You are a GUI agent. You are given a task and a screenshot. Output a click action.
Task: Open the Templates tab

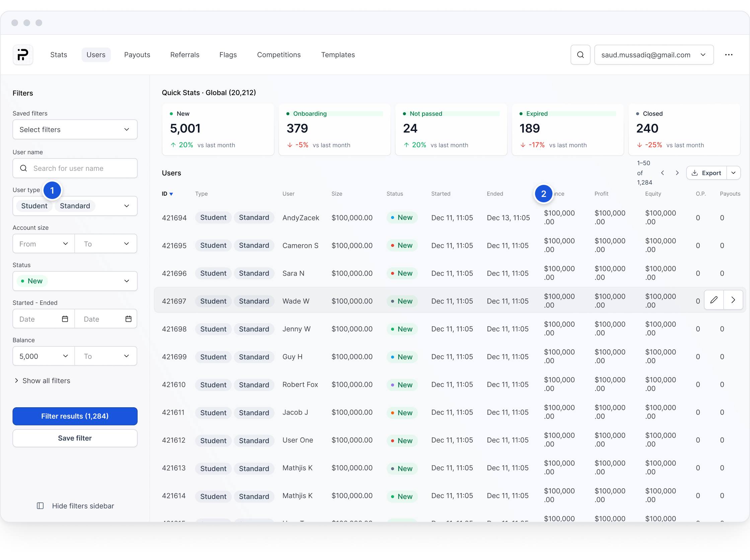(338, 55)
